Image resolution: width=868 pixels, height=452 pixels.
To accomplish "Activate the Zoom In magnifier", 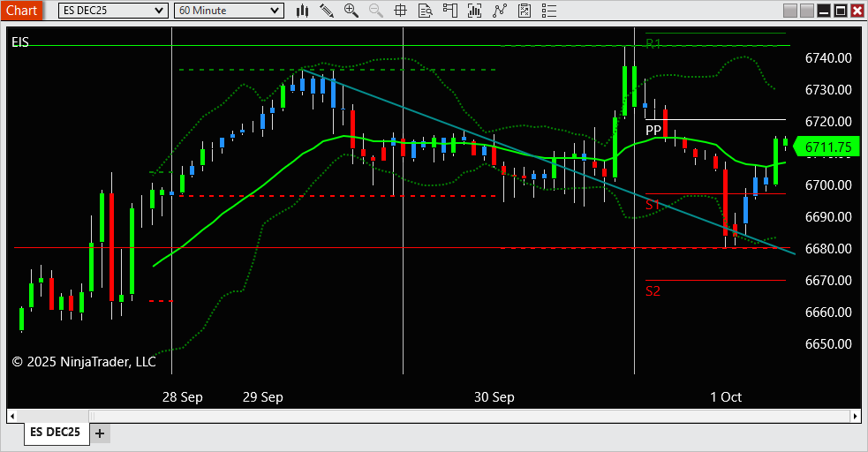I will 351,11.
